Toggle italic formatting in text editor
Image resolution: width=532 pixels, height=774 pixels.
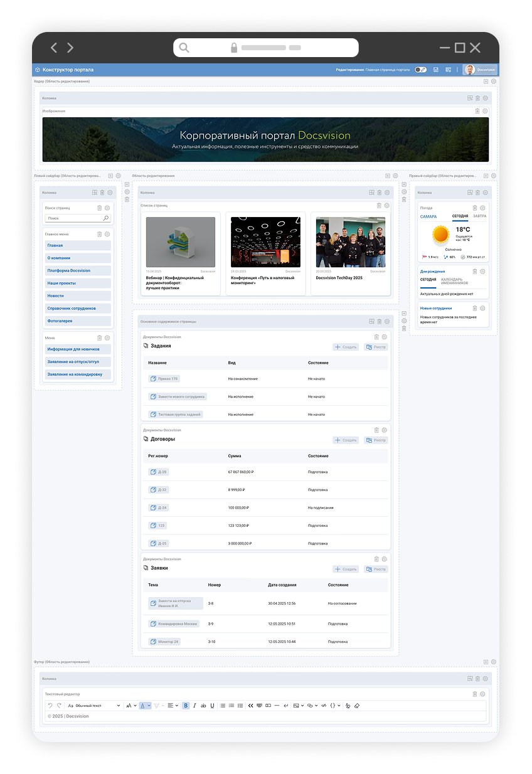click(194, 706)
